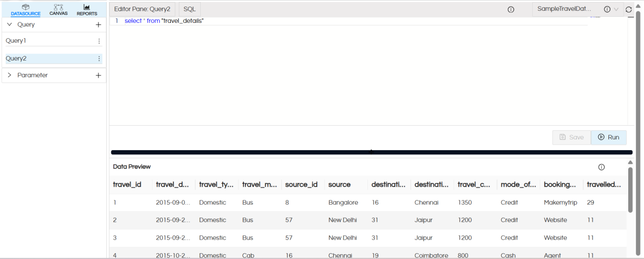This screenshot has width=644, height=259.
Task: Click the Makemytrip booking cell
Action: (561, 203)
